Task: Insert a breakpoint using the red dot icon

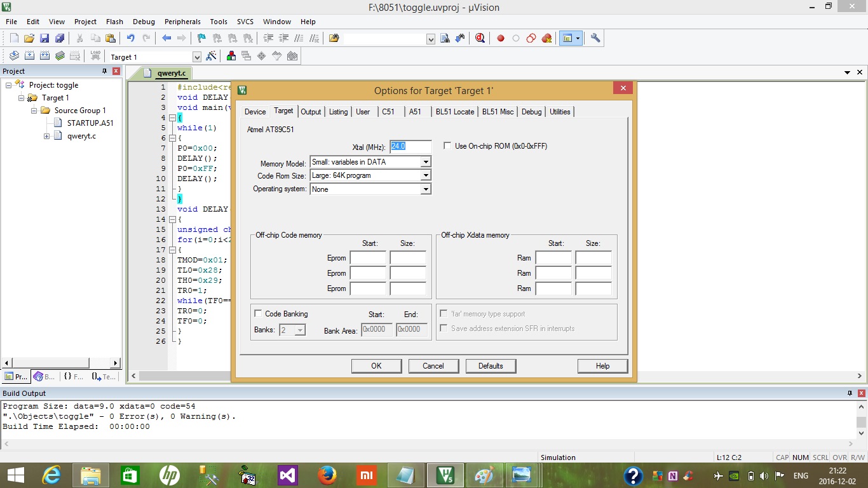Action: (x=501, y=37)
